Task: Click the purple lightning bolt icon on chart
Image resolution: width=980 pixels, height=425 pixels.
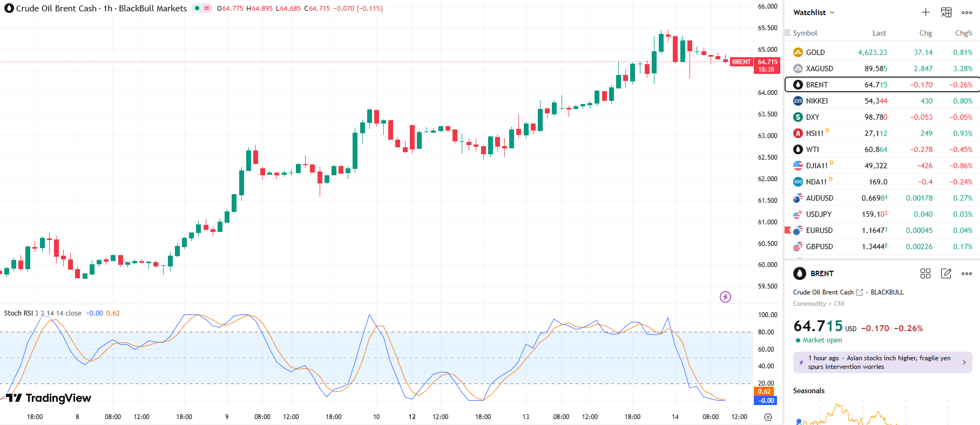Action: click(725, 297)
